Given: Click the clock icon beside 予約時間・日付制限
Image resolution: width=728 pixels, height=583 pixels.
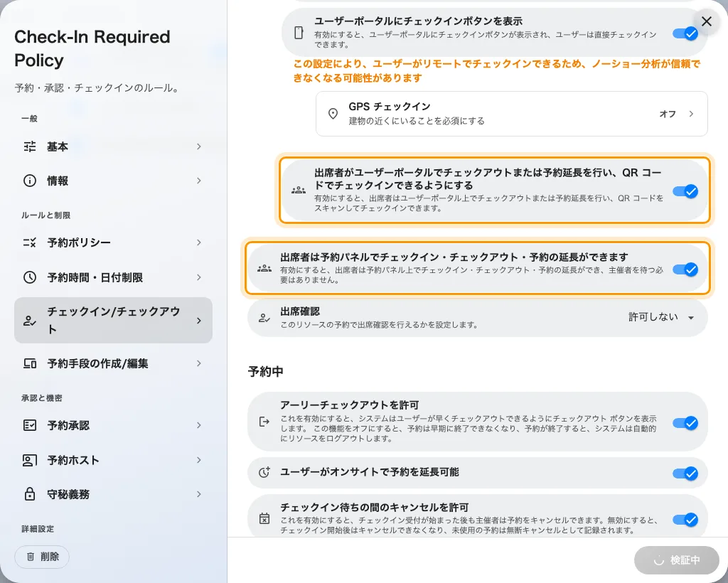Looking at the screenshot, I should click(x=30, y=277).
